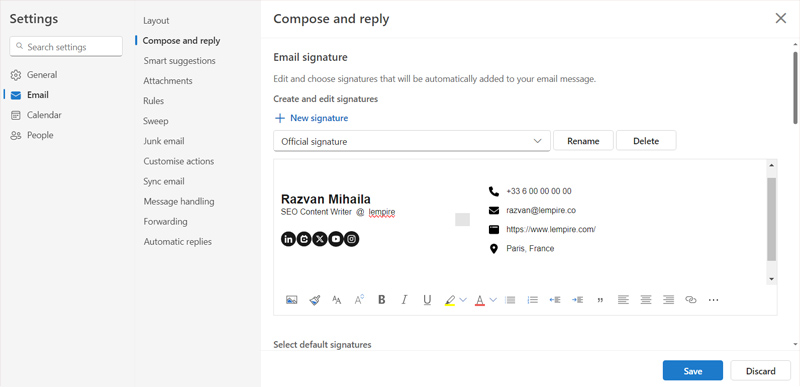Click the location pin icon beside Paris
This screenshot has height=387, width=800.
pos(493,249)
